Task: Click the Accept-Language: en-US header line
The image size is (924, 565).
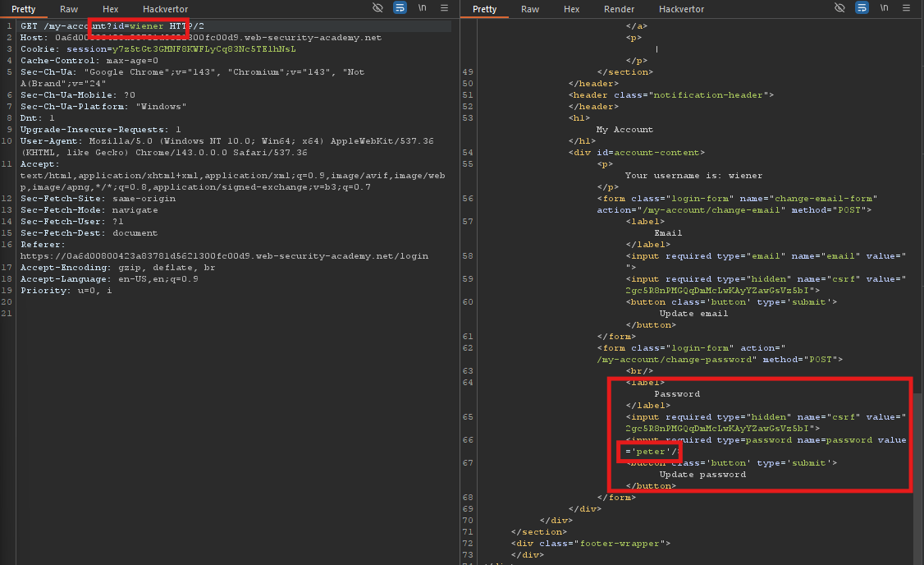Action: [109, 279]
